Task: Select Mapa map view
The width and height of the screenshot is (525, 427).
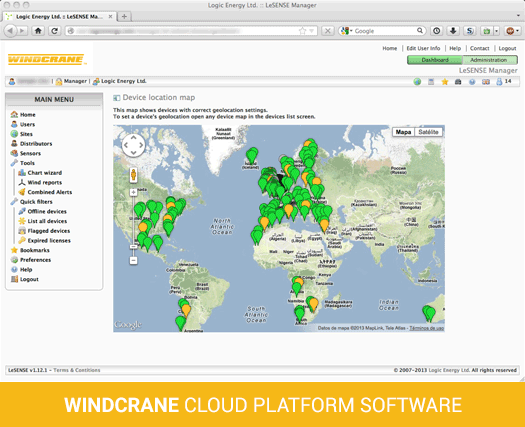Action: click(x=403, y=132)
